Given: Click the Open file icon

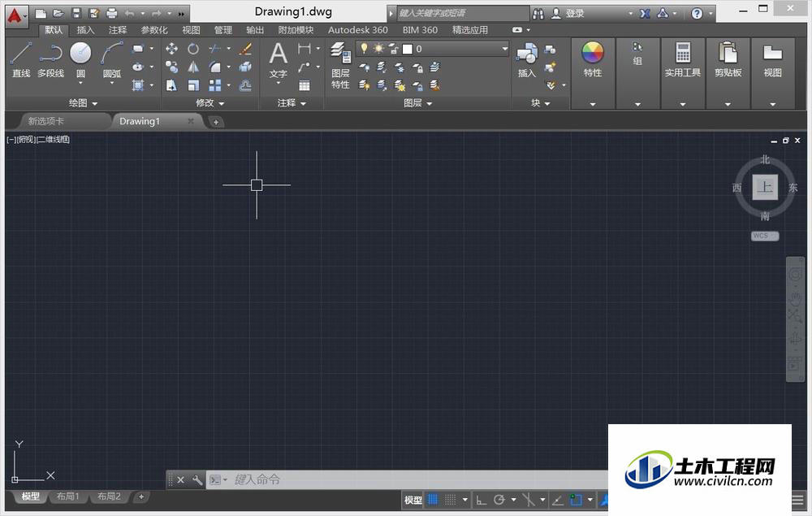Looking at the screenshot, I should tap(58, 14).
